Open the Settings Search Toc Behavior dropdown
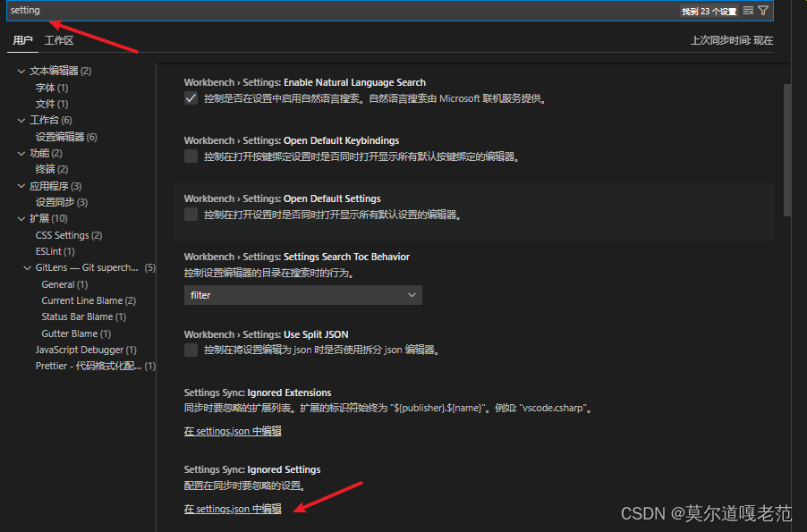This screenshot has width=807, height=532. (x=303, y=295)
